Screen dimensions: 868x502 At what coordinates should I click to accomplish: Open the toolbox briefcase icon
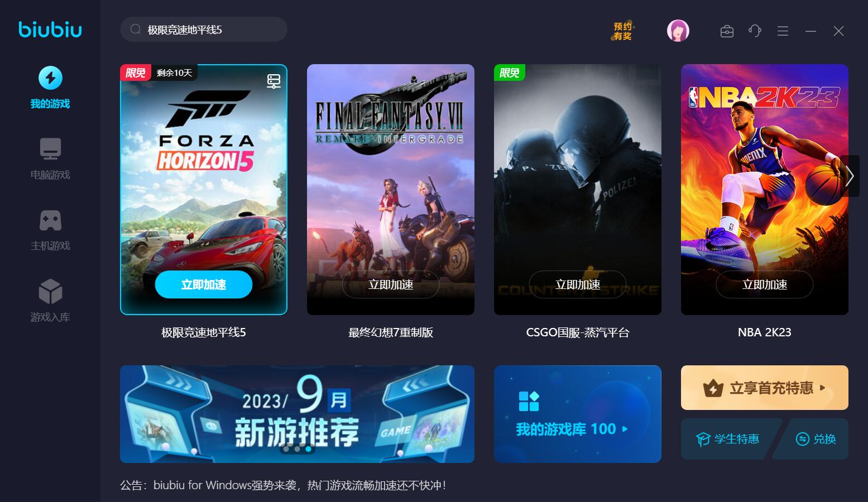[x=727, y=31]
